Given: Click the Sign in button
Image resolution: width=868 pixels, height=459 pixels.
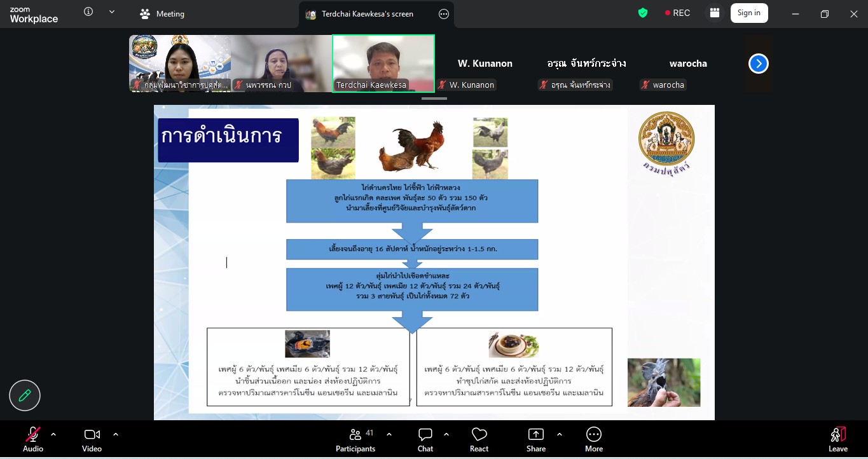Looking at the screenshot, I should [748, 13].
